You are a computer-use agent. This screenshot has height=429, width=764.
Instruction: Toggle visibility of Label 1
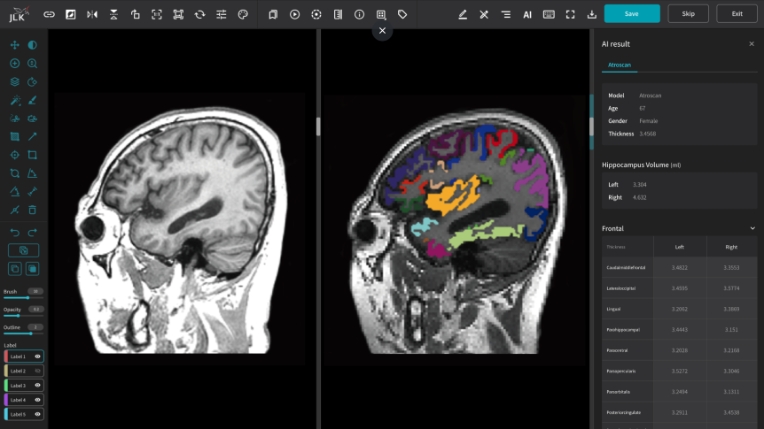coord(38,356)
